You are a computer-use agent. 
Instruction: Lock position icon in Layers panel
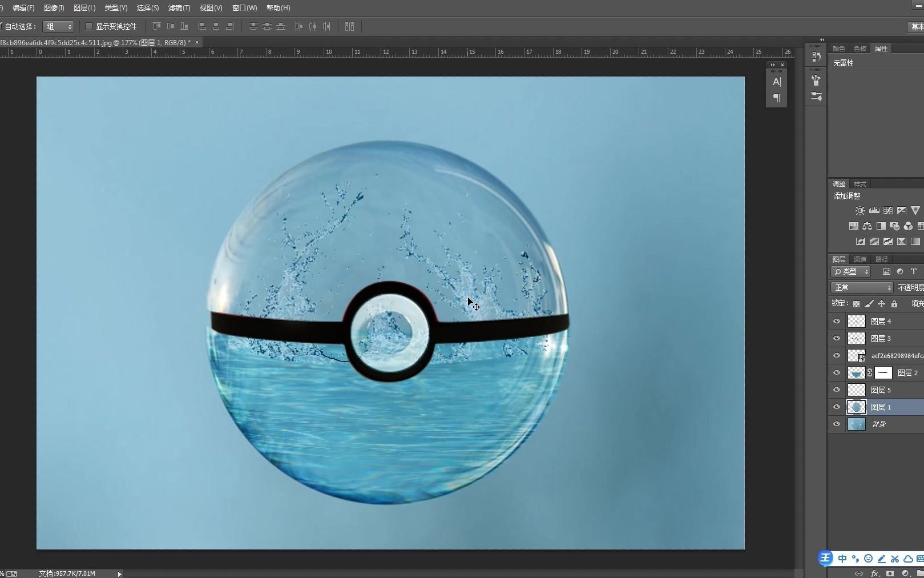pyautogui.click(x=881, y=304)
